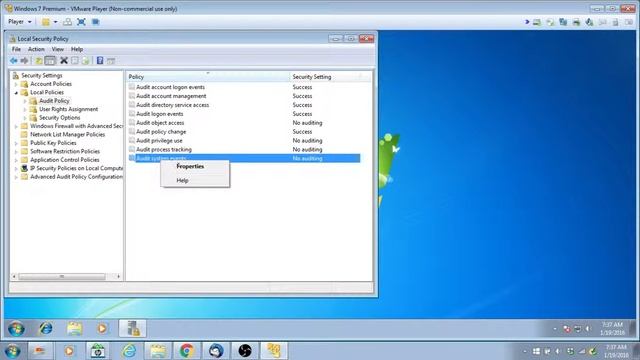Open Google Chrome from host taskbar
The width and height of the screenshot is (640, 360).
click(187, 351)
